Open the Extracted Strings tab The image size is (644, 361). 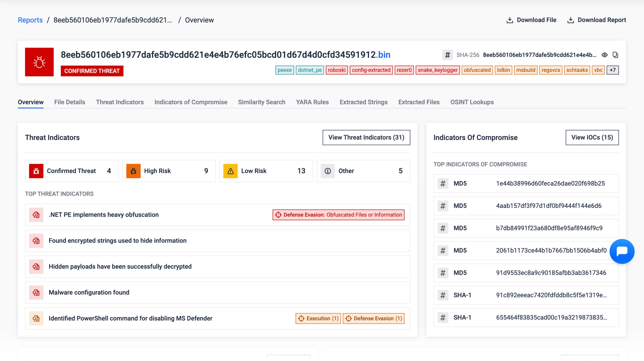[363, 102]
